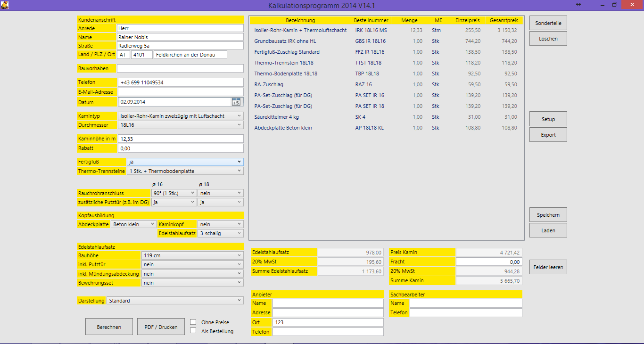Sort by the Bezeichnung column header
Screen dimensions: 644x344
300,21
